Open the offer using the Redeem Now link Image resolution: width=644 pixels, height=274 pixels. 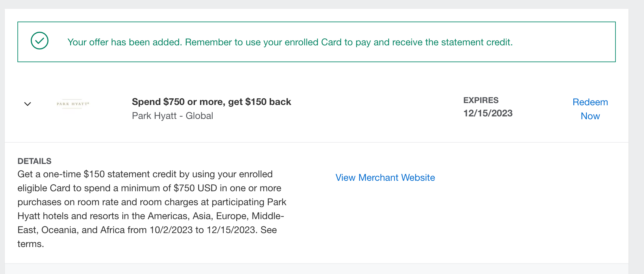point(590,109)
